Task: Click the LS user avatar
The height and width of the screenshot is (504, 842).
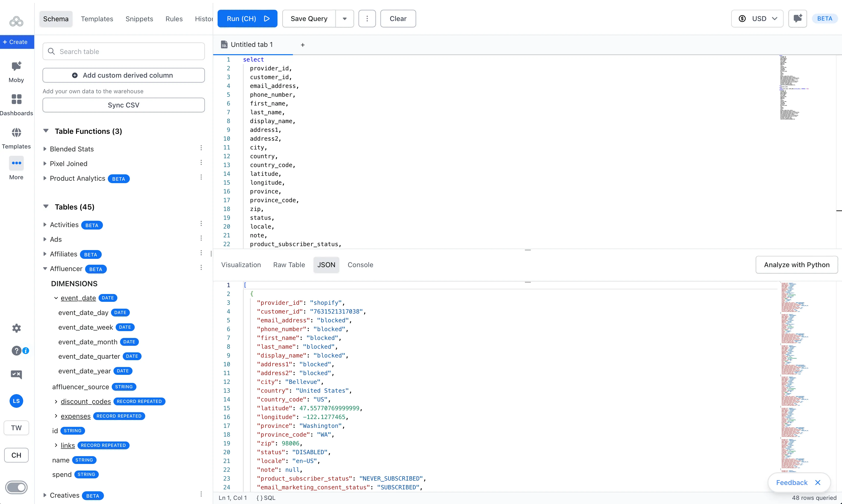Action: point(16,401)
